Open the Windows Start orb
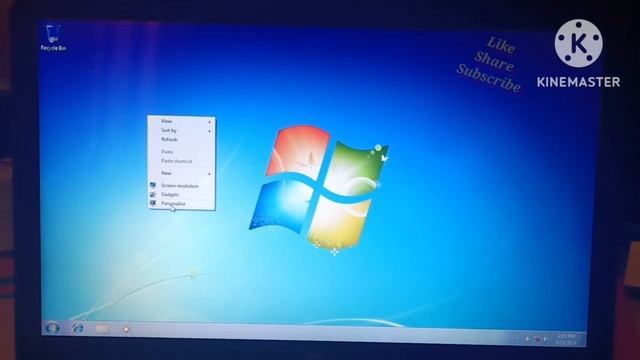 coord(53,328)
